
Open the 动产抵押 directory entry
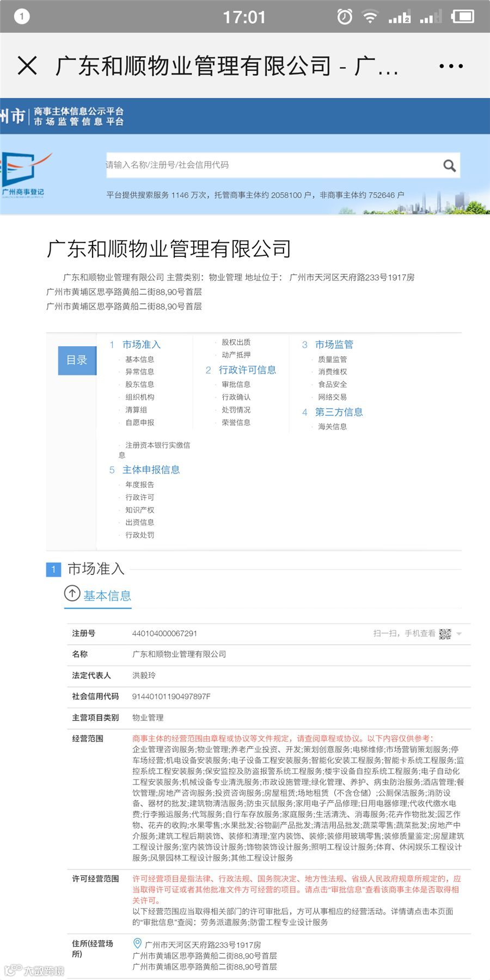236,355
